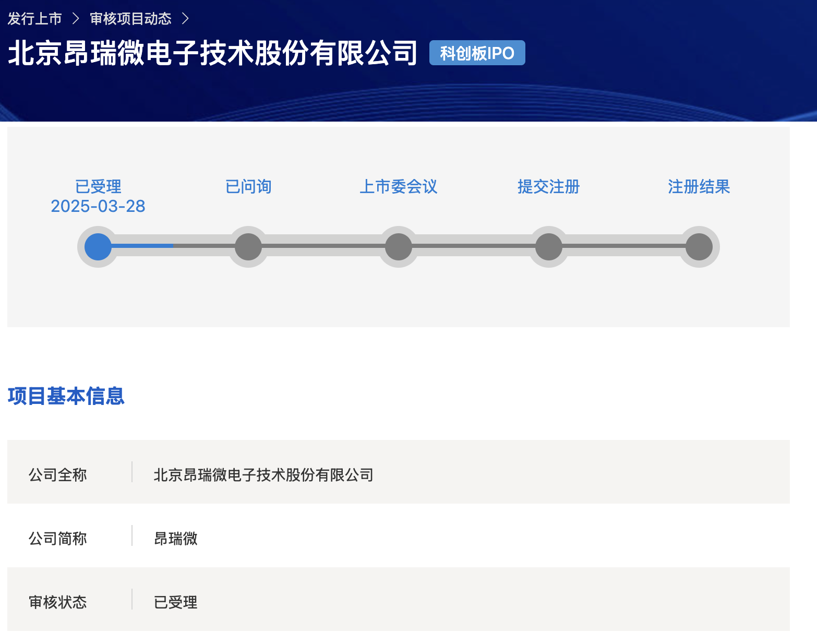This screenshot has width=817, height=644.
Task: Click the gray 已问询 timeline node
Action: tap(248, 247)
